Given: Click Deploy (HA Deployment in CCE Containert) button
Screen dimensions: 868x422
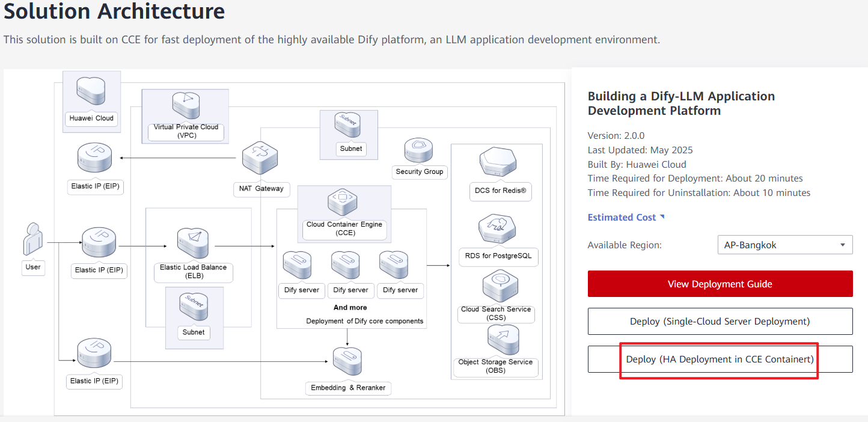Looking at the screenshot, I should coord(720,359).
